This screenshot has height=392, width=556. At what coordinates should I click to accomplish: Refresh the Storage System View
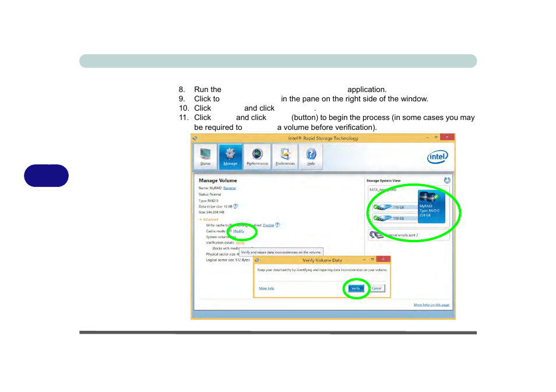pos(447,181)
